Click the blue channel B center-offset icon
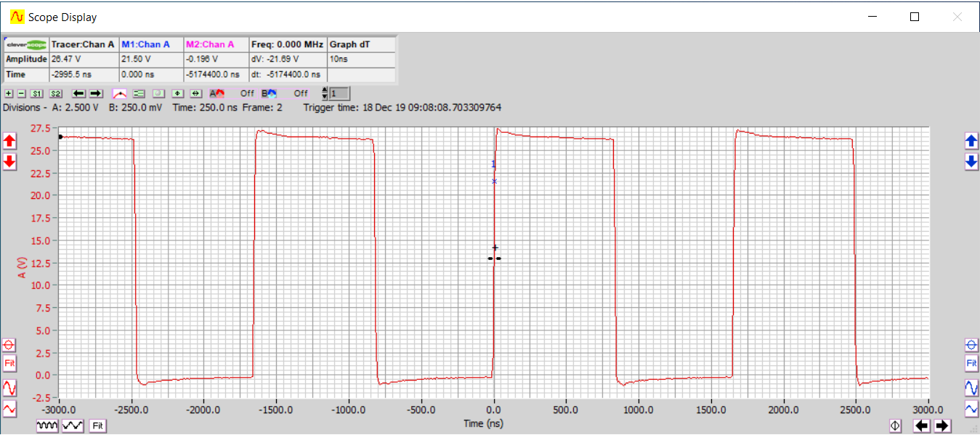Screen dimensions: 980x435 [x=971, y=344]
